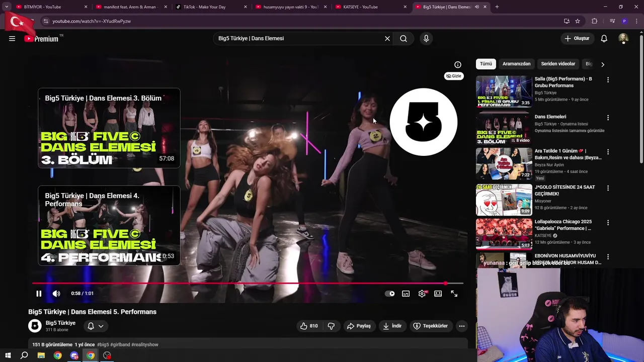Open site information icon in address bar
This screenshot has width=644, height=362.
(46, 21)
